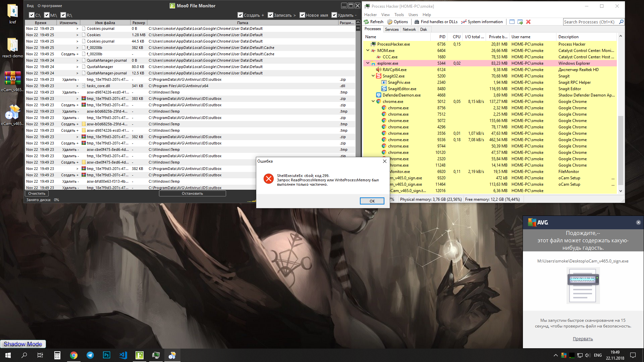
Task: Uncheck the C:\ drive checkbox
Action: click(x=32, y=15)
